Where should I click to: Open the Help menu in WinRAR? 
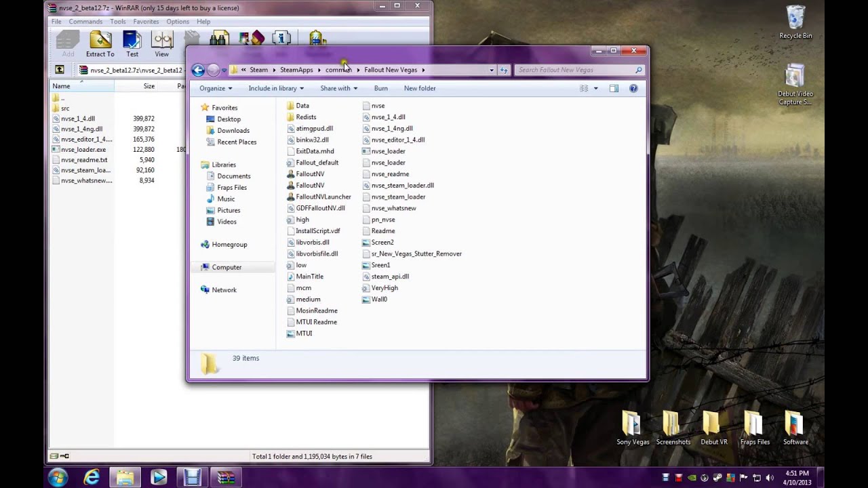click(203, 22)
